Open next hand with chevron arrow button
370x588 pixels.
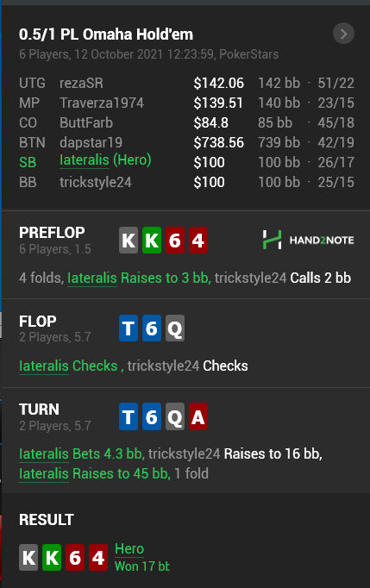pos(343,34)
